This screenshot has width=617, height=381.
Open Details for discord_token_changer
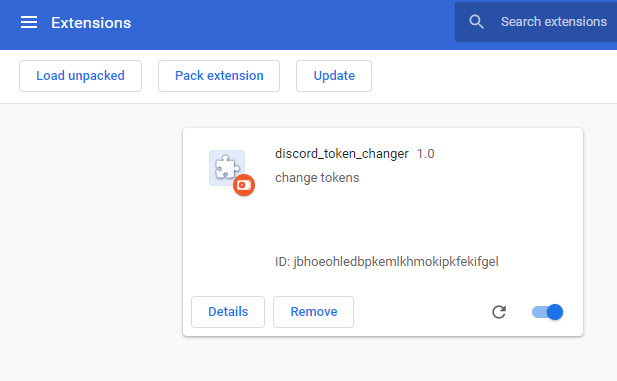[x=228, y=312]
